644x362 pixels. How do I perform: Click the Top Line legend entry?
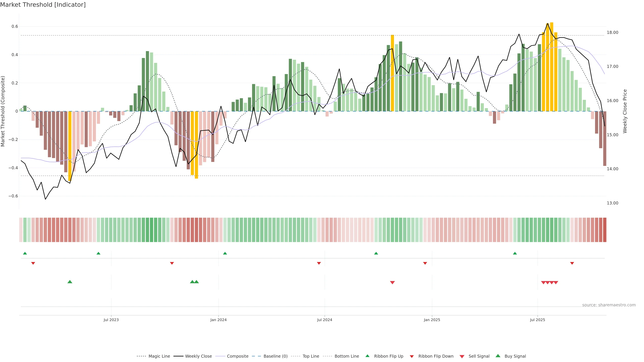click(311, 356)
